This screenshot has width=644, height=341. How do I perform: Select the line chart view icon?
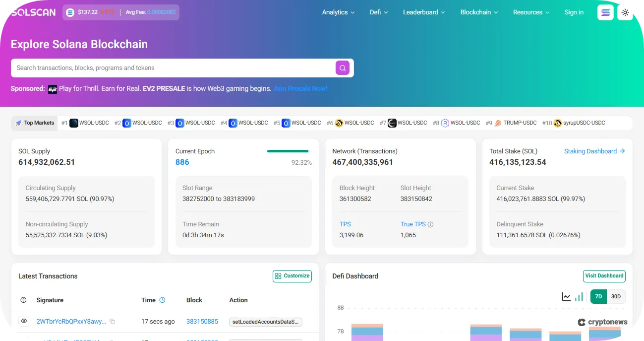click(567, 296)
